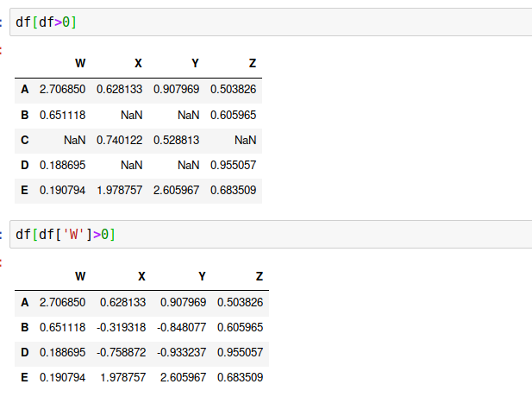Click the code cell containing df[df>0]
Viewport: 532px width, 403px height.
[x=271, y=22]
